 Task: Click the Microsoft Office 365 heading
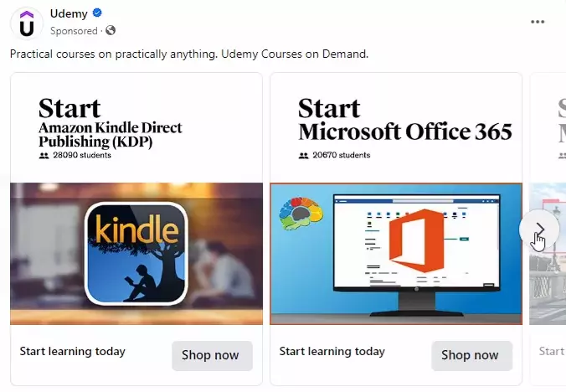[x=405, y=132]
